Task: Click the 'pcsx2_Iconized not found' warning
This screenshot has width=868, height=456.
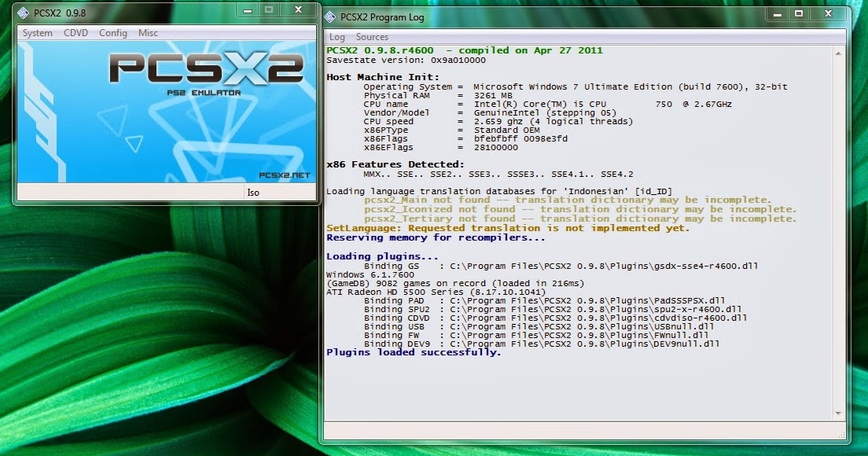Action: point(580,209)
